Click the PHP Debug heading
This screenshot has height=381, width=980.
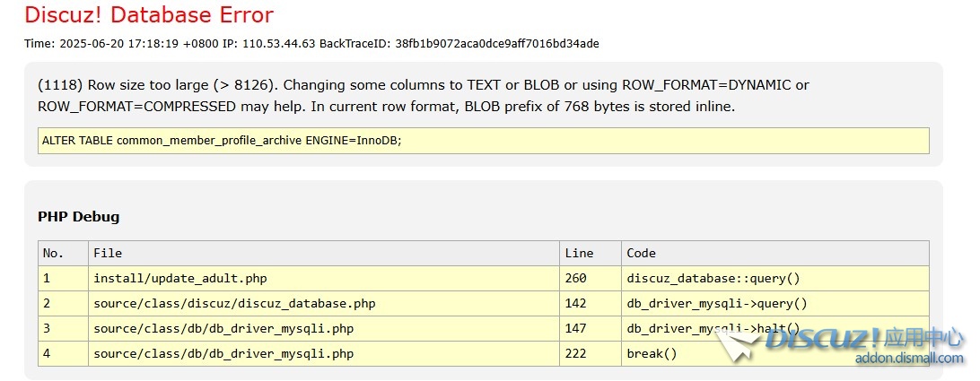click(79, 217)
